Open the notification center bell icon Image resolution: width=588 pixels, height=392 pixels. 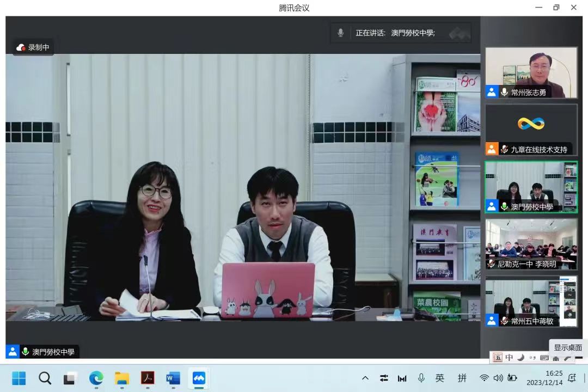pyautogui.click(x=572, y=378)
